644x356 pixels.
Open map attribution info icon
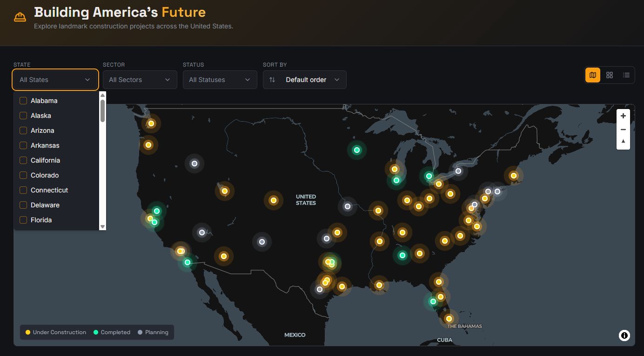click(624, 335)
